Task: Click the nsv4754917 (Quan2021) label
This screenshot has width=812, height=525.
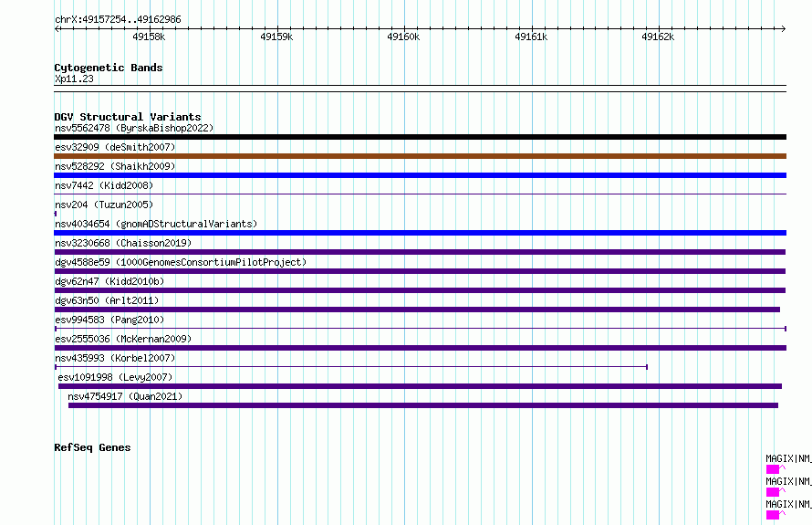Action: [x=125, y=396]
